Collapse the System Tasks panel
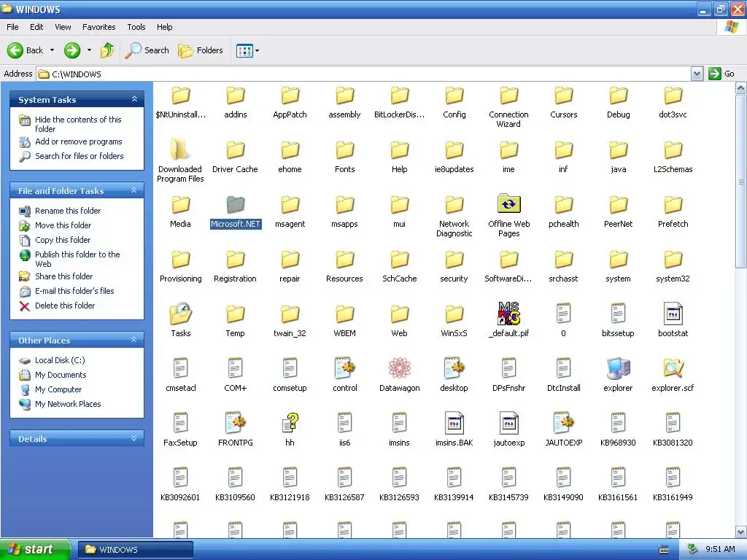Screen dimensions: 747x560 click(134, 99)
